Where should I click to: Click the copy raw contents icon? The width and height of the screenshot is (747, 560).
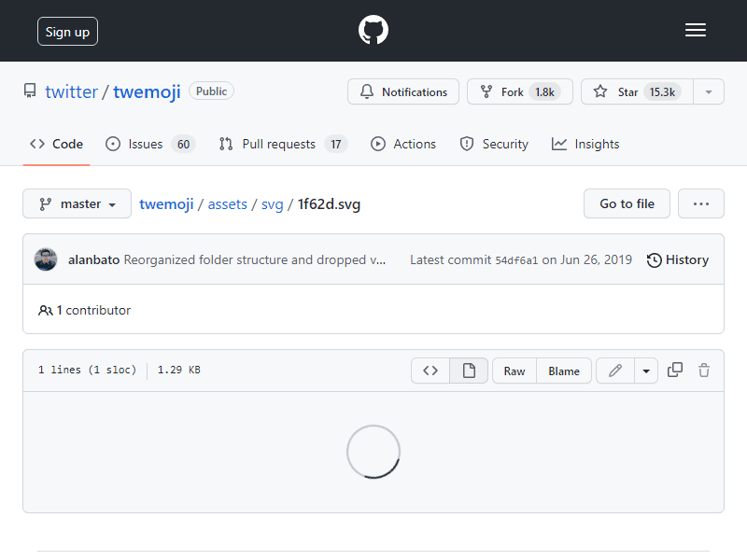point(674,371)
